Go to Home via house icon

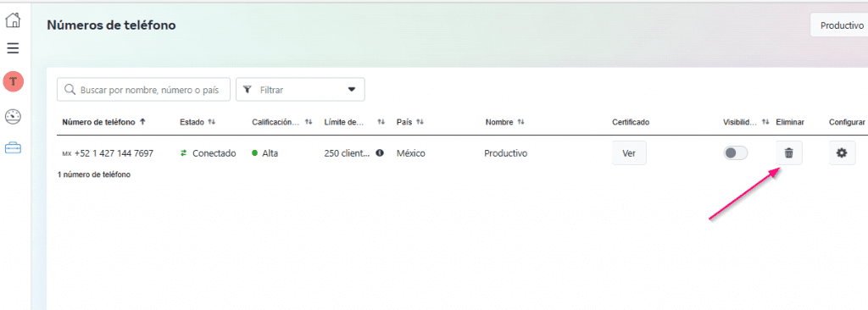(13, 20)
